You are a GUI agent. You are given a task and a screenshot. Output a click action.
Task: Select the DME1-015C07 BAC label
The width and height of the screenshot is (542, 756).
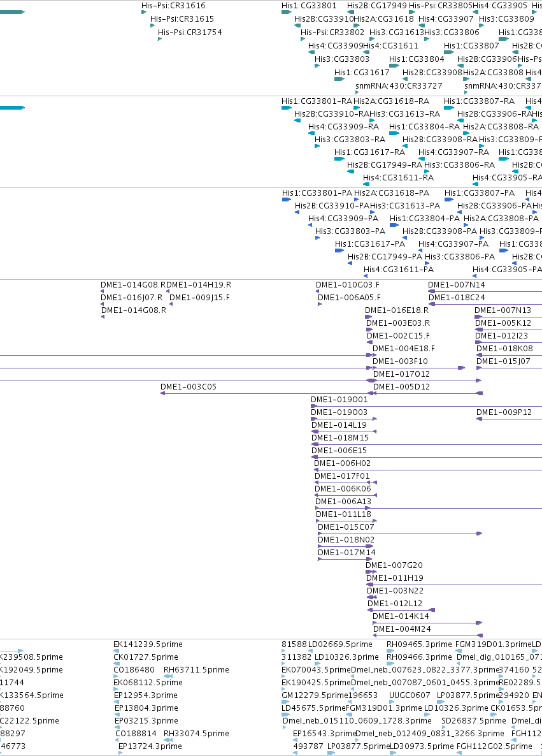click(x=346, y=527)
